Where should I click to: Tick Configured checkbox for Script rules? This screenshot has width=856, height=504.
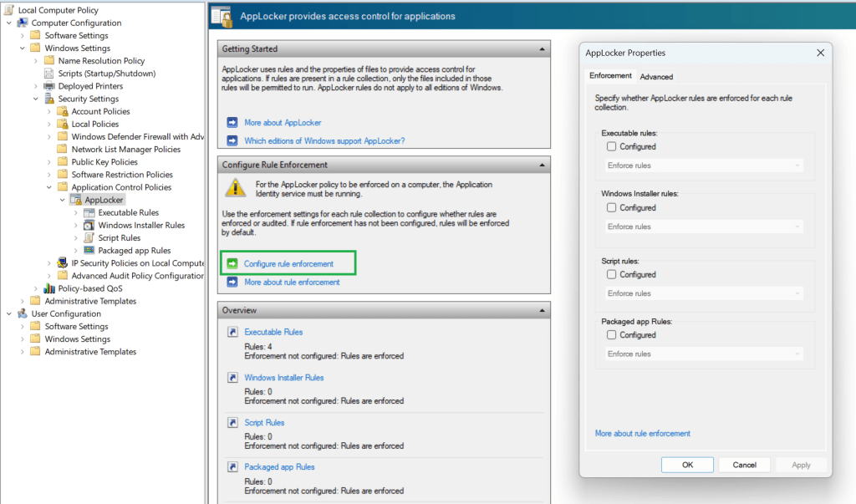click(x=612, y=274)
